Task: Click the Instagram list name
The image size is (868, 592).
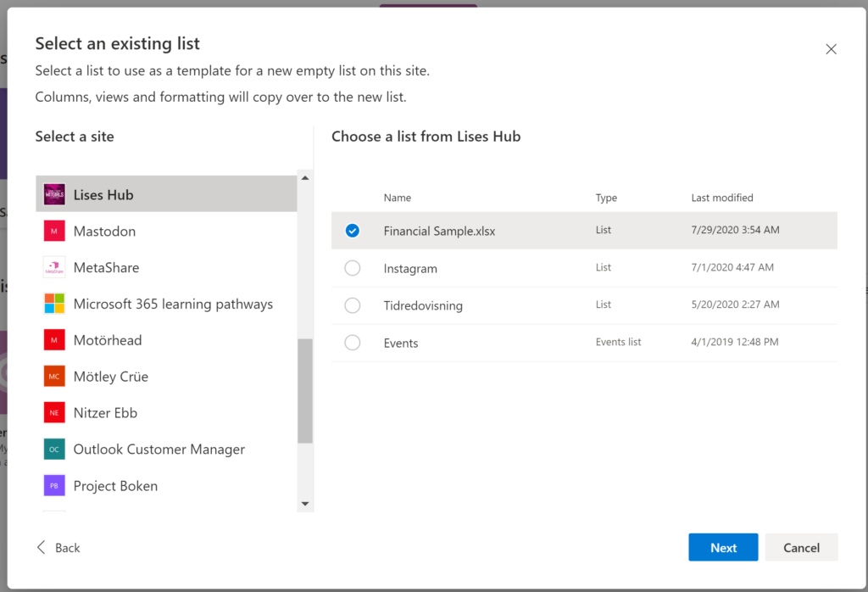Action: [x=410, y=269]
